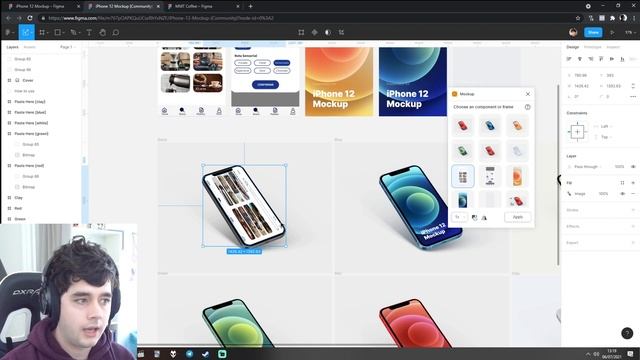Open the more options dots in Design panel
Image resolution: width=640 pixels, height=360 pixels.
(633, 96)
